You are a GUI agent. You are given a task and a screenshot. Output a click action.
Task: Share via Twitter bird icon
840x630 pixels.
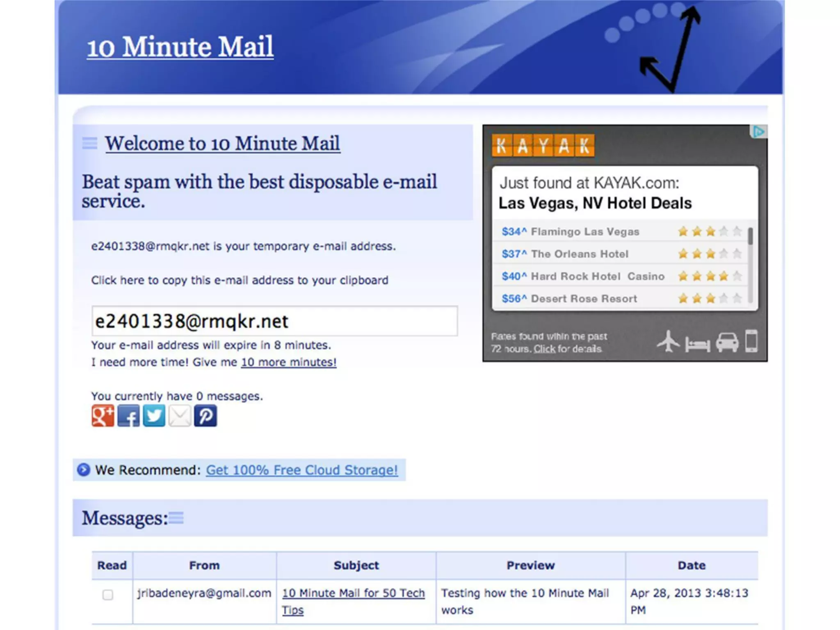click(154, 416)
